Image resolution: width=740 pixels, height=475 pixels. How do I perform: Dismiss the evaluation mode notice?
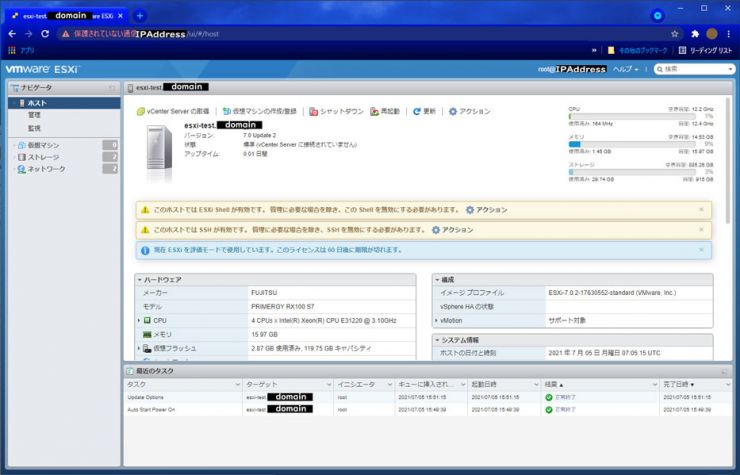[701, 249]
